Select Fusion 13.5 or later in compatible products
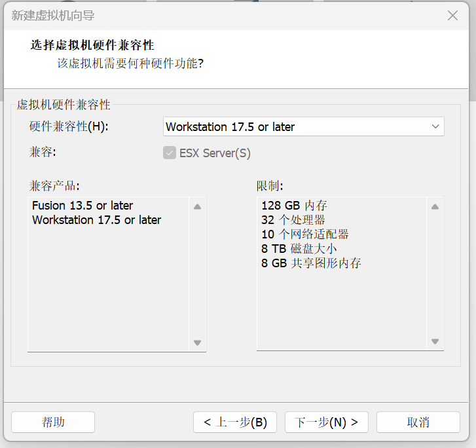 pyautogui.click(x=82, y=206)
